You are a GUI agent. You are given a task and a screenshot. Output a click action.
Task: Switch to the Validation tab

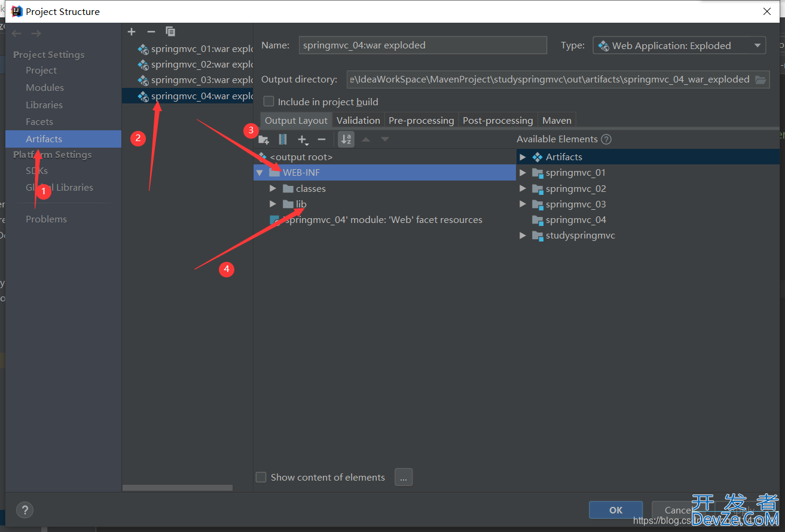[x=358, y=120]
